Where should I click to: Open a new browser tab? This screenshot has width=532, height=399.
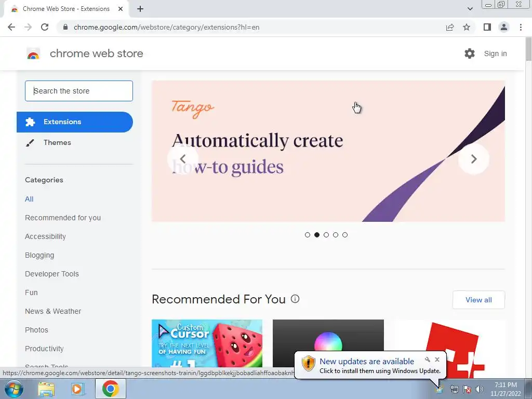[140, 9]
